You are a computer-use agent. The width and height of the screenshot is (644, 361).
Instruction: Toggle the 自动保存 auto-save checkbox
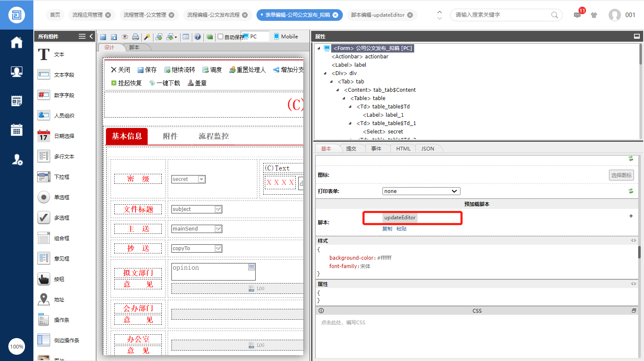[221, 37]
